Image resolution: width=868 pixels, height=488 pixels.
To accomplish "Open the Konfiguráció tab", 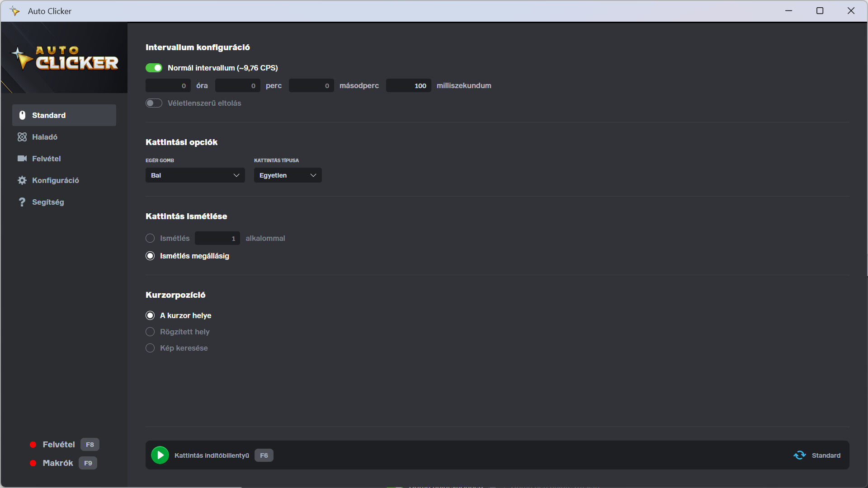I will click(x=64, y=180).
